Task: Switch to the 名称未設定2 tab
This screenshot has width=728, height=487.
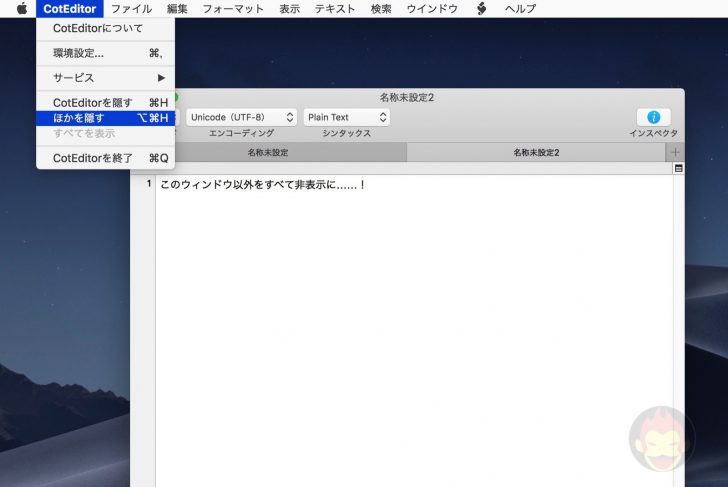Action: (536, 152)
